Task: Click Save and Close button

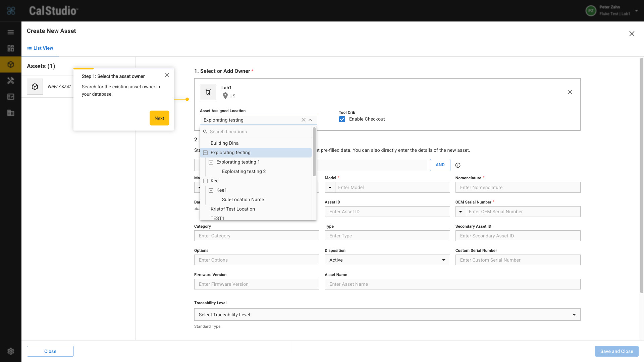Action: [x=616, y=351]
